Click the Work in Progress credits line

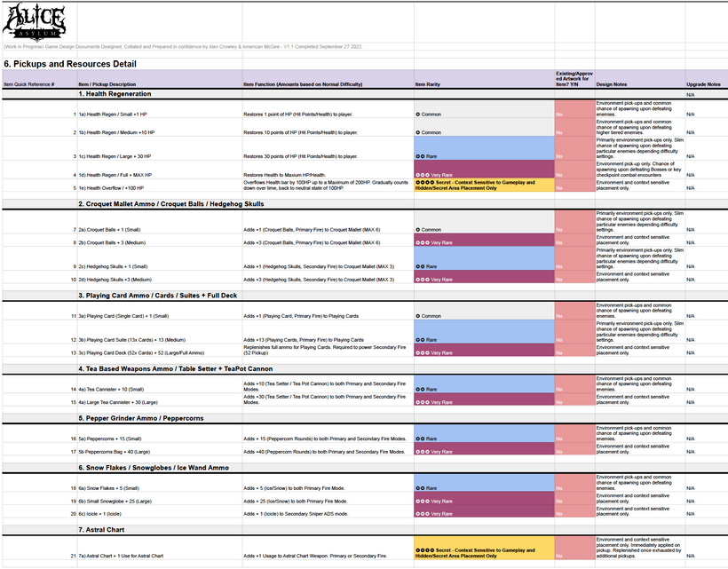(183, 47)
